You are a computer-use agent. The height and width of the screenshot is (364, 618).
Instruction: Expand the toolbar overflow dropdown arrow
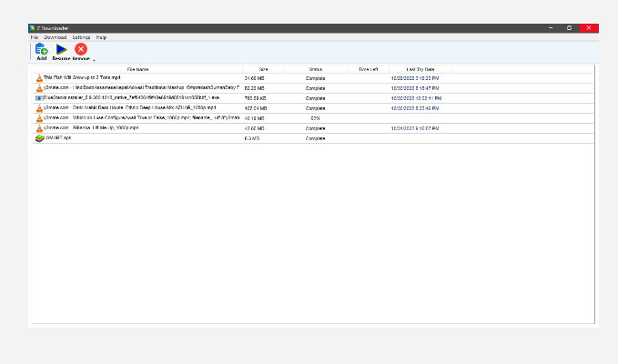(x=94, y=60)
